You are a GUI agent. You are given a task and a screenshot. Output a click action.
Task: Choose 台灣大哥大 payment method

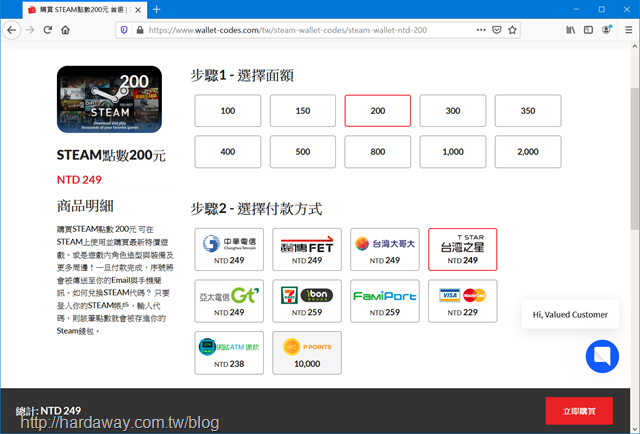click(x=385, y=249)
